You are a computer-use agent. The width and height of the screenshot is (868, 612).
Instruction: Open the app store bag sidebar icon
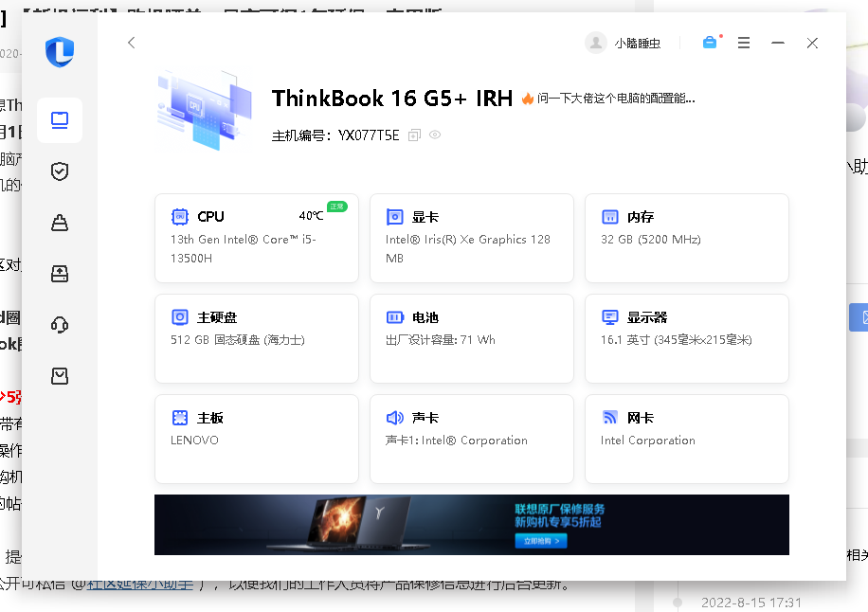[x=60, y=376]
